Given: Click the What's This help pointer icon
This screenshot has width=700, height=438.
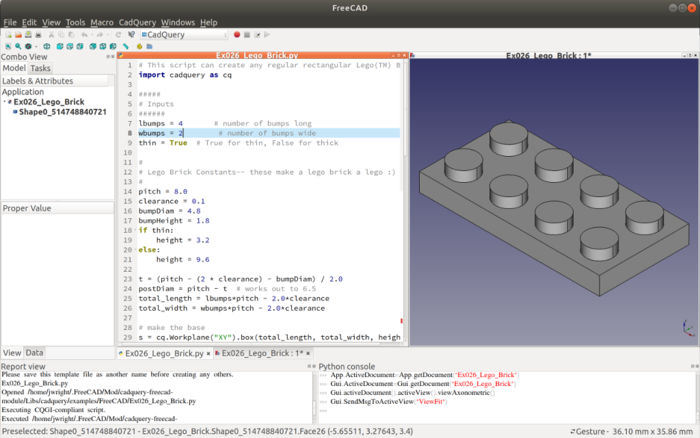Looking at the screenshot, I should (131, 34).
